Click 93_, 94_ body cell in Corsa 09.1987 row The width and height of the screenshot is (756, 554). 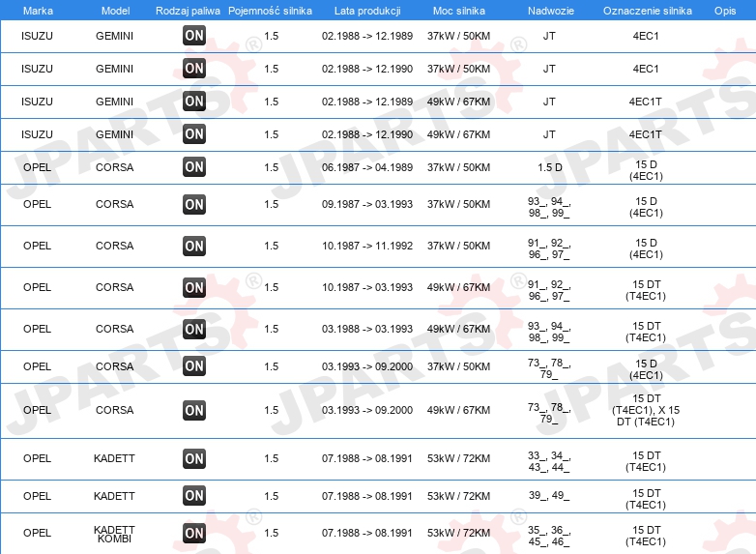point(549,207)
